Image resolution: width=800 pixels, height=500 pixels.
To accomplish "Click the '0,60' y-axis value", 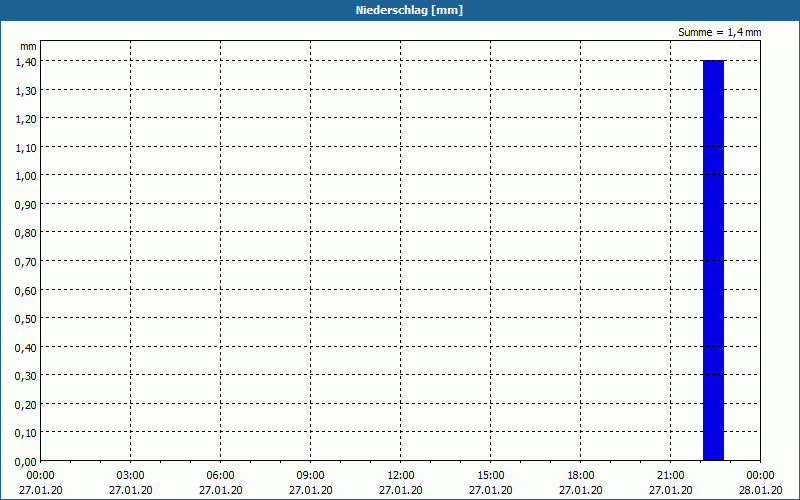I will (x=26, y=290).
